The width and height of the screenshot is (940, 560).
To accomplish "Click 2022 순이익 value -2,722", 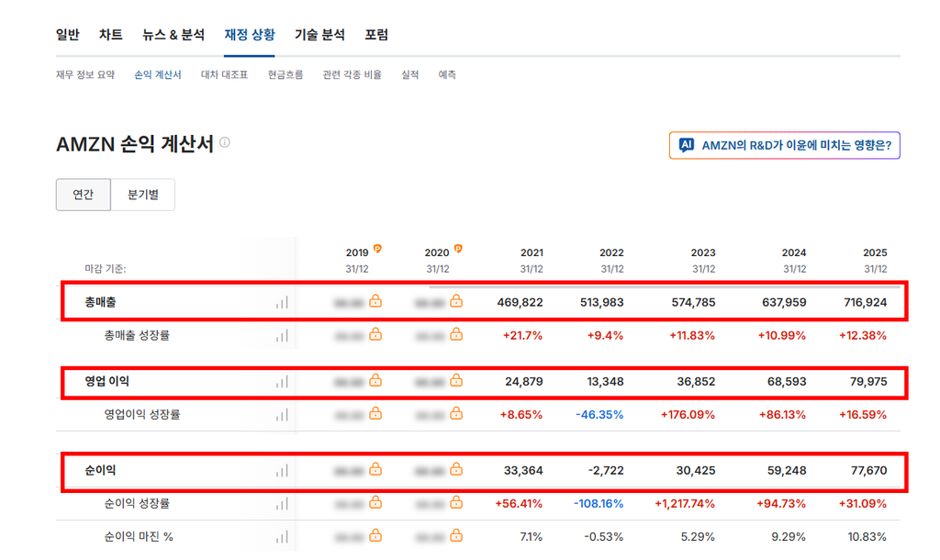I will (606, 471).
